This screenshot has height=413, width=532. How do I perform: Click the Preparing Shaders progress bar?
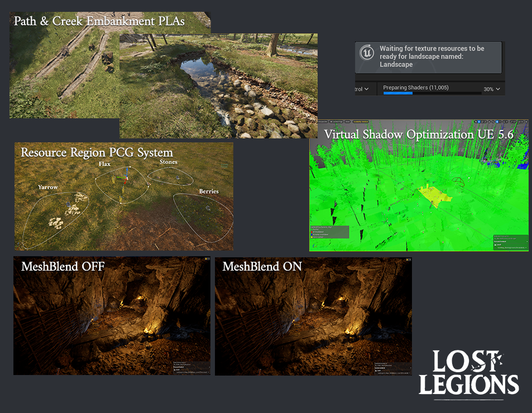click(432, 93)
